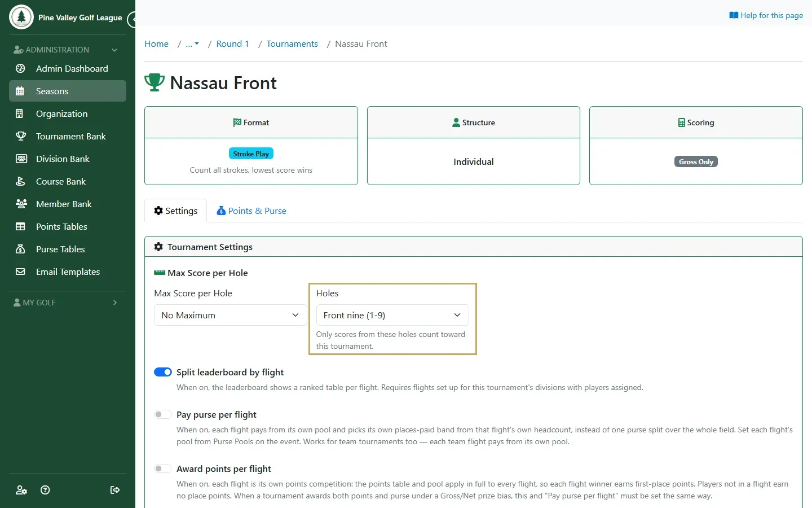
Task: Collapse the ADMINISTRATION sidebar section
Action: tap(67, 50)
